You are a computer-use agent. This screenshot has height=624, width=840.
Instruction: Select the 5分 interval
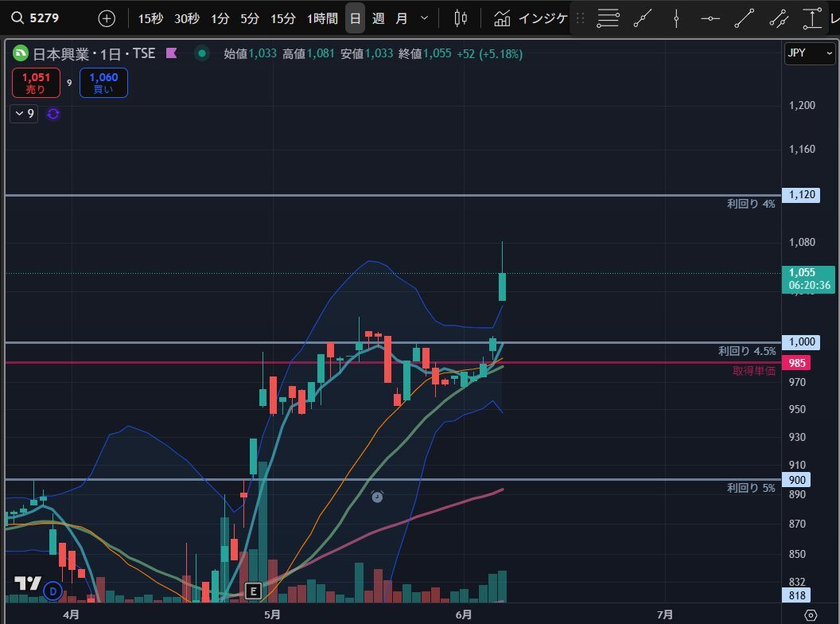(250, 19)
